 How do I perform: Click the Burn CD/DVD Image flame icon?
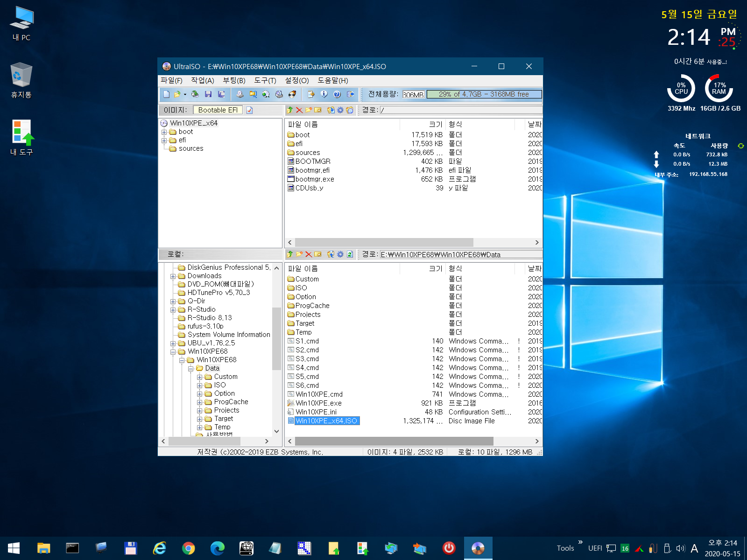(x=292, y=94)
